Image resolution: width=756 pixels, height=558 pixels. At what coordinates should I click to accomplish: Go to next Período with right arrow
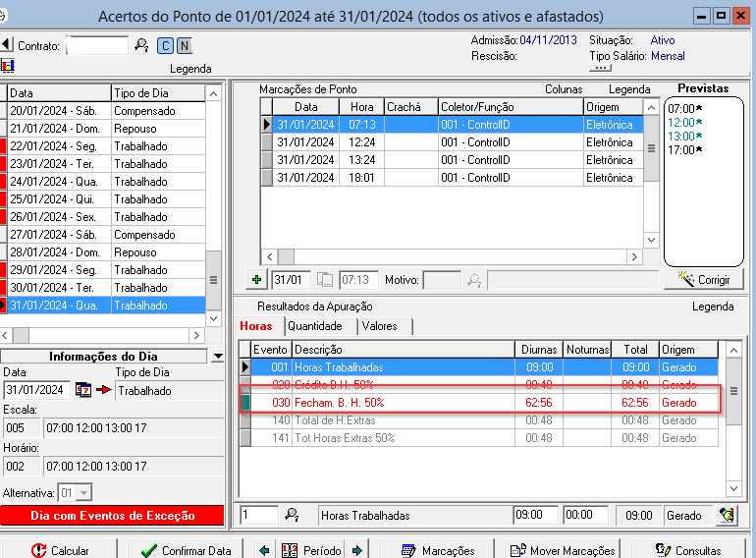click(357, 551)
